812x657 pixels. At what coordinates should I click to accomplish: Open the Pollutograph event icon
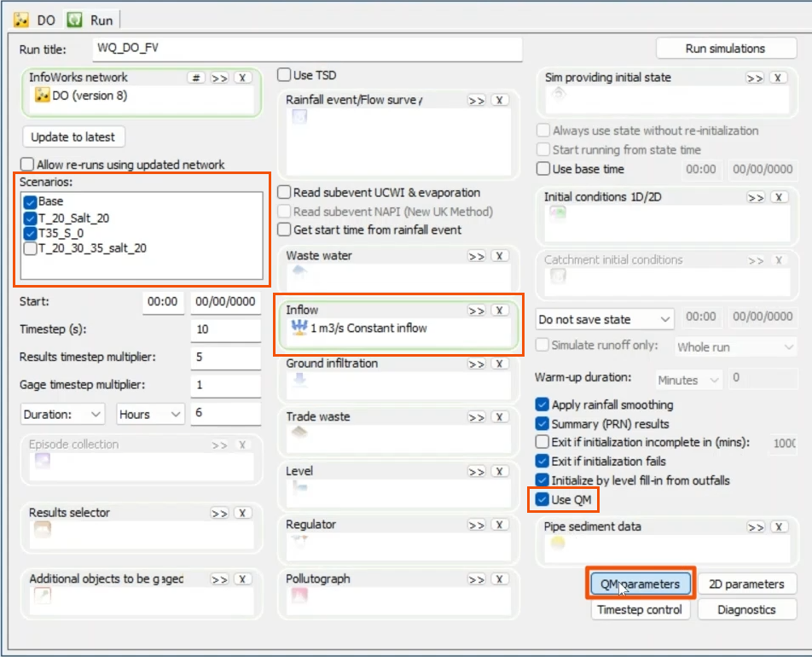coord(300,593)
